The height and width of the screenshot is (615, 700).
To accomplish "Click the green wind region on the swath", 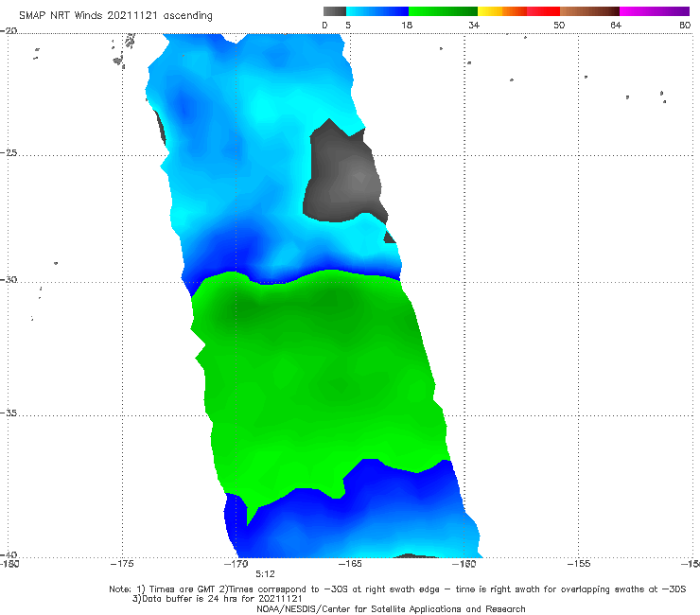I will coord(319,379).
